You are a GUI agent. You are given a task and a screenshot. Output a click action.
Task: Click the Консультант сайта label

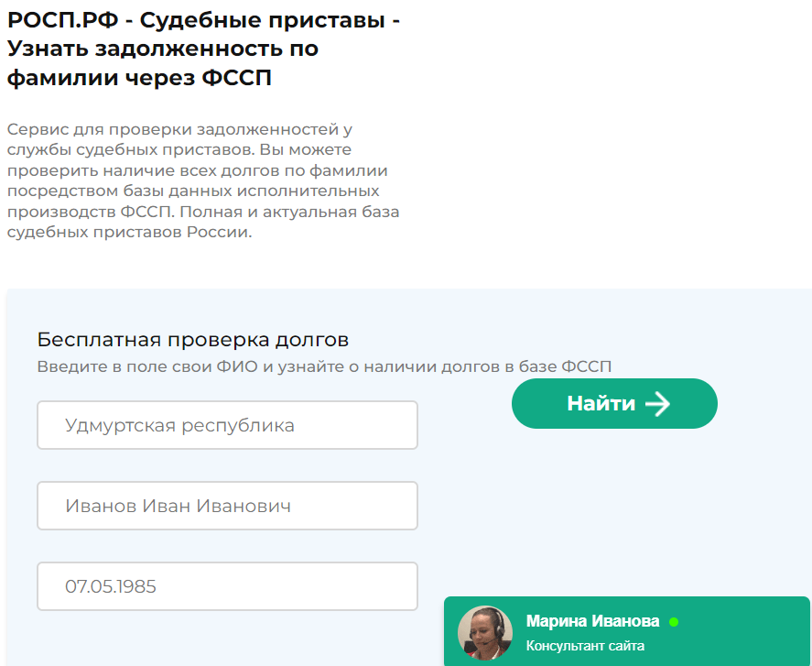(585, 646)
